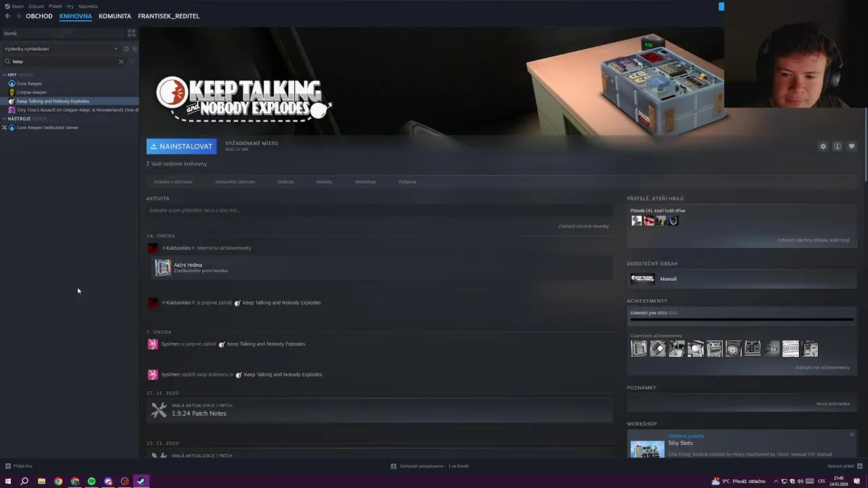The height and width of the screenshot is (488, 868).
Task: Open the Workshop link
Action: pos(366,182)
